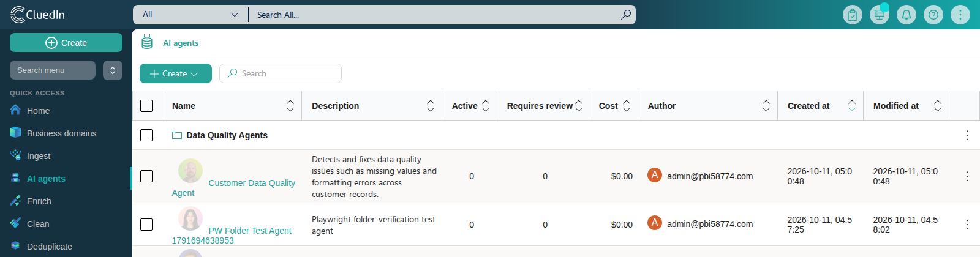Screen dimensions: 980x257
Task: Sort by Active column
Action: tap(486, 106)
